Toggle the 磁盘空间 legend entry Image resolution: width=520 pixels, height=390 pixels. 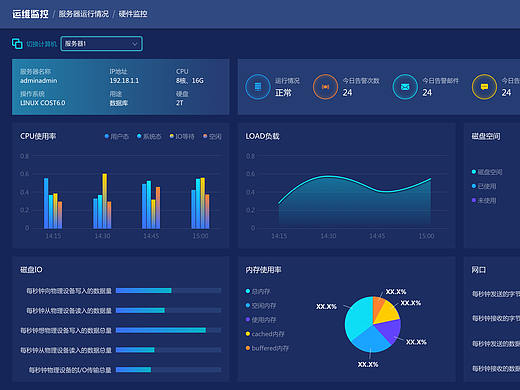pyautogui.click(x=487, y=172)
